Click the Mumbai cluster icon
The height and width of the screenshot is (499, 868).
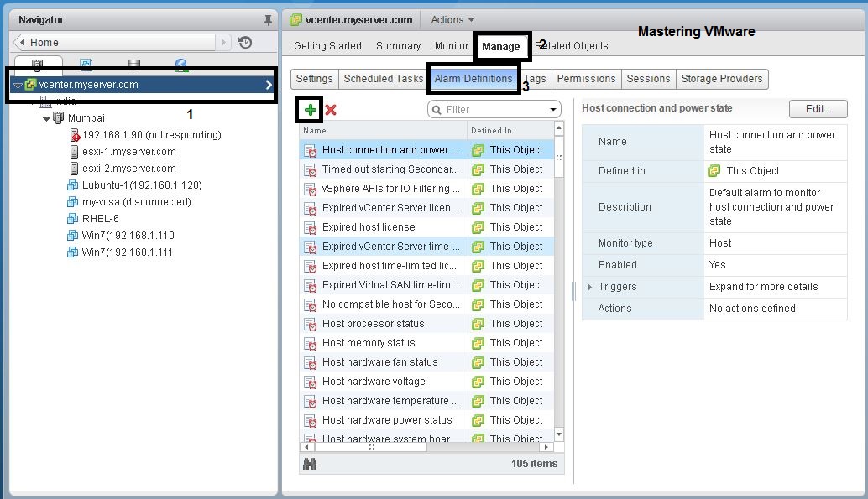(x=58, y=118)
